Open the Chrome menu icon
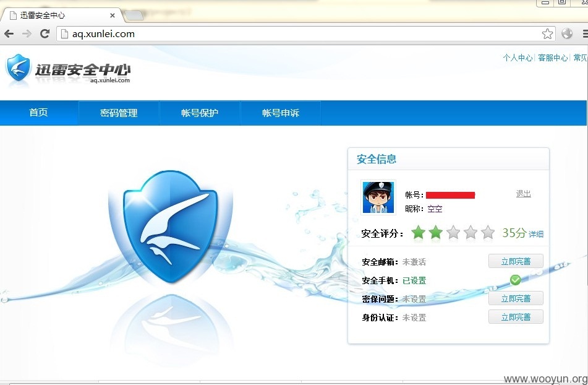 click(x=585, y=34)
